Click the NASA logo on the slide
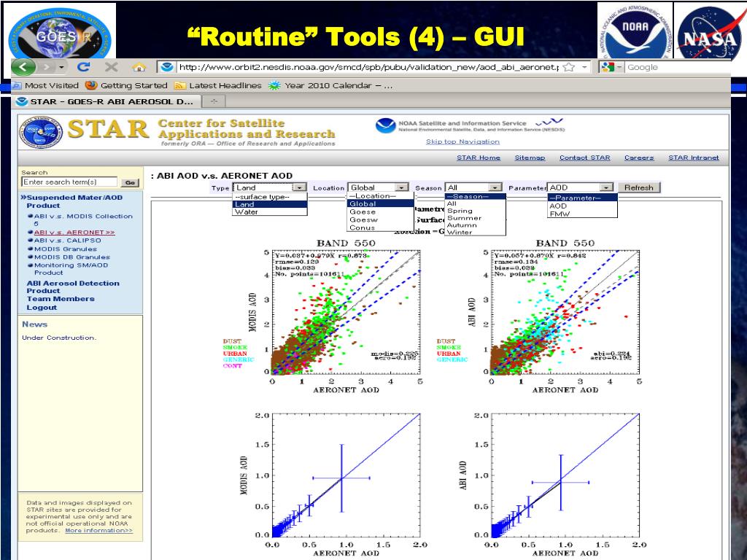The height and width of the screenshot is (560, 747). [709, 32]
